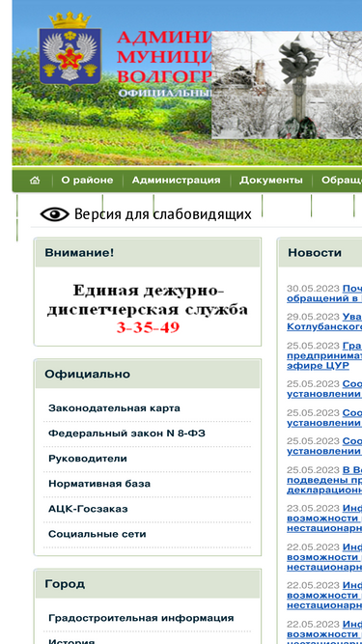Click the snowy monument photo in header

coord(287,85)
